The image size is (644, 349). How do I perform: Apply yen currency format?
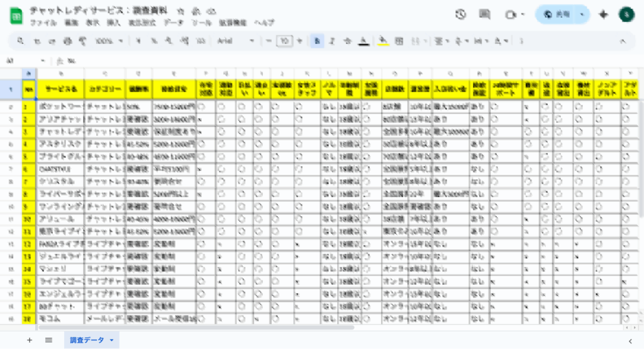point(138,41)
